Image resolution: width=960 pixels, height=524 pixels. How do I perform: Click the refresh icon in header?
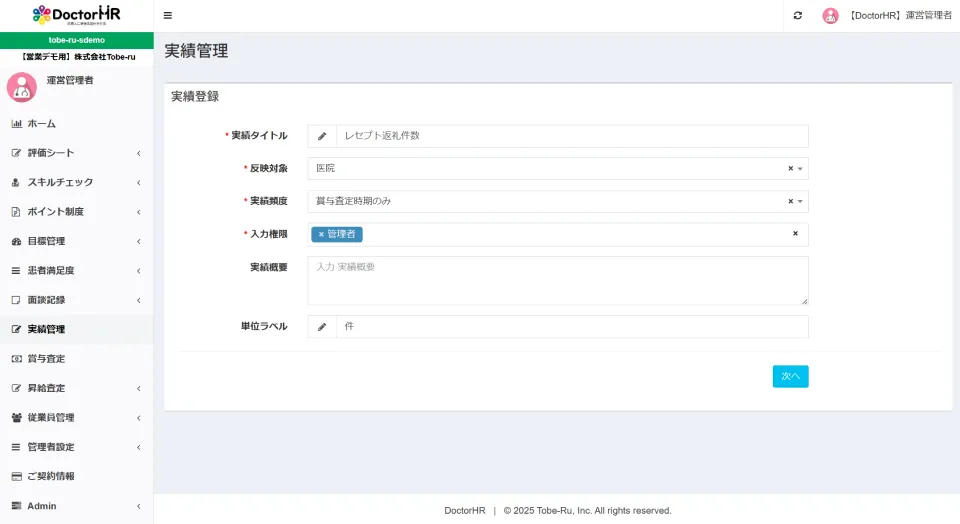[x=798, y=15]
